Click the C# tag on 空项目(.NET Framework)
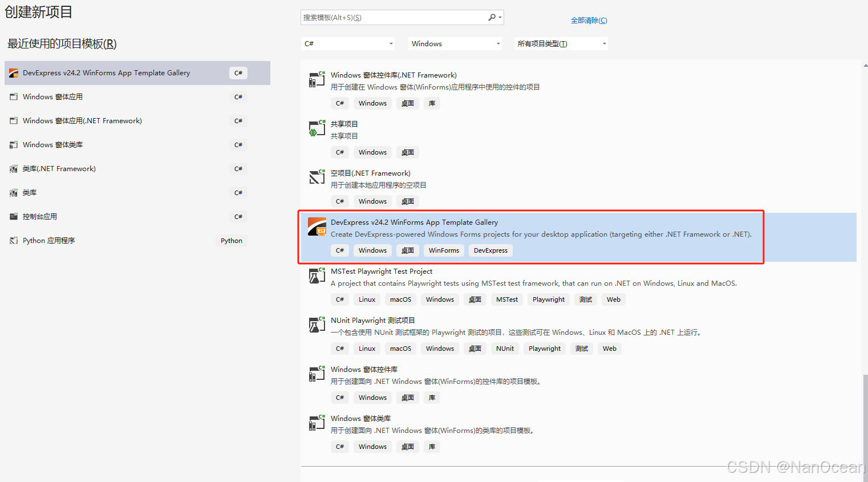Image resolution: width=868 pixels, height=482 pixels. tap(340, 201)
